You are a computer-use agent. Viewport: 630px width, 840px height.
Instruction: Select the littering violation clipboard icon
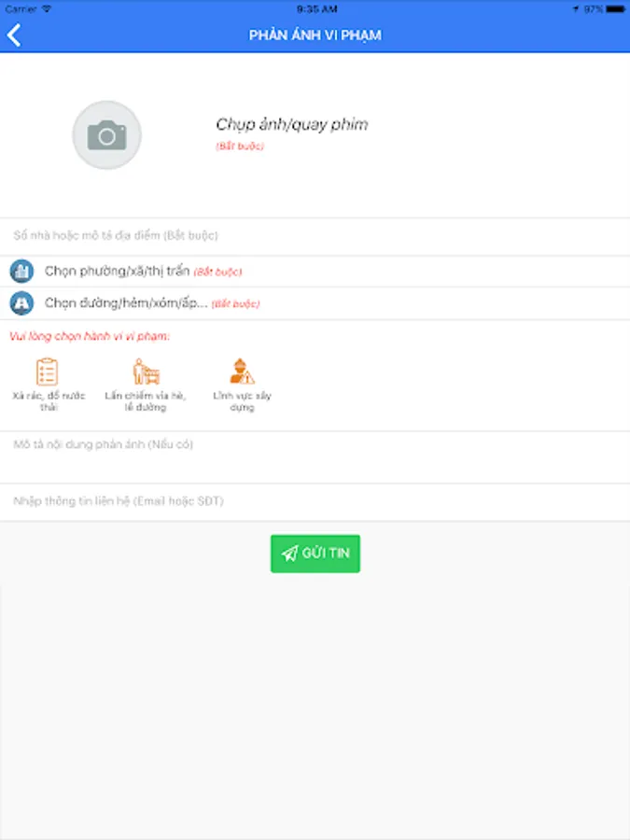pos(48,371)
